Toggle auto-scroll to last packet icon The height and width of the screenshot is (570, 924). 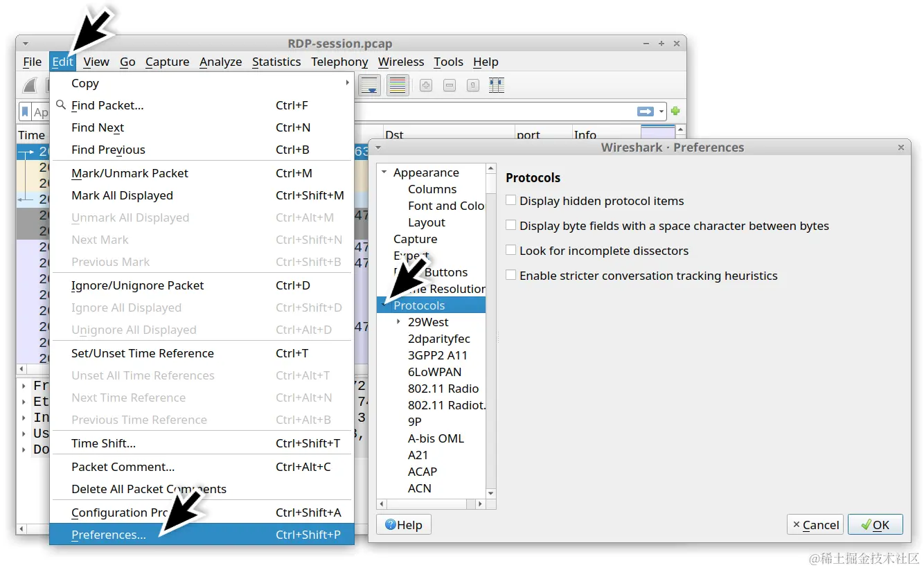(369, 84)
